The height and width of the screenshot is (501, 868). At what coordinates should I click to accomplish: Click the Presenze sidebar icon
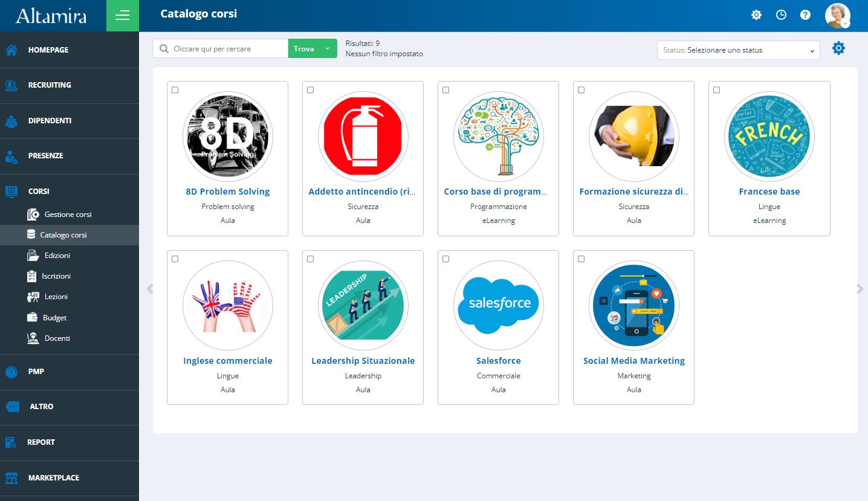coord(11,156)
